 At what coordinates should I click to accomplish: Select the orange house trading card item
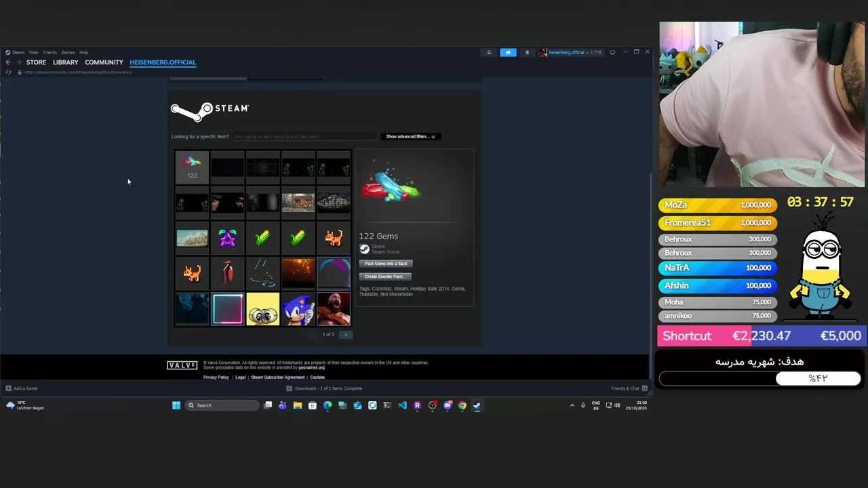298,203
